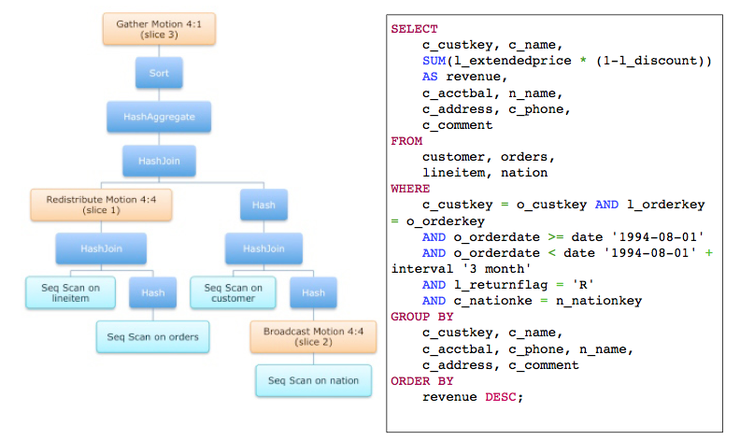Select the Gather Motion 4:1 node

[x=159, y=28]
